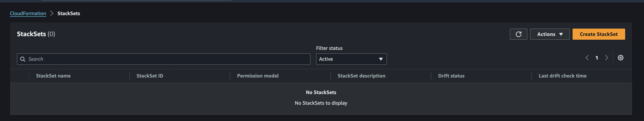Refresh the StackSets list

point(518,34)
